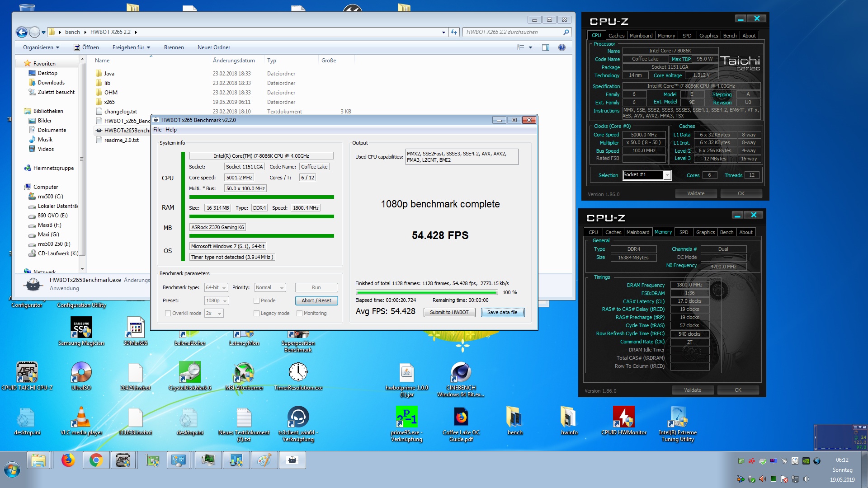Launch CINEBENCH Windows 64 Bit shortcut
Viewport: 868px width, 488px height.
point(461,380)
